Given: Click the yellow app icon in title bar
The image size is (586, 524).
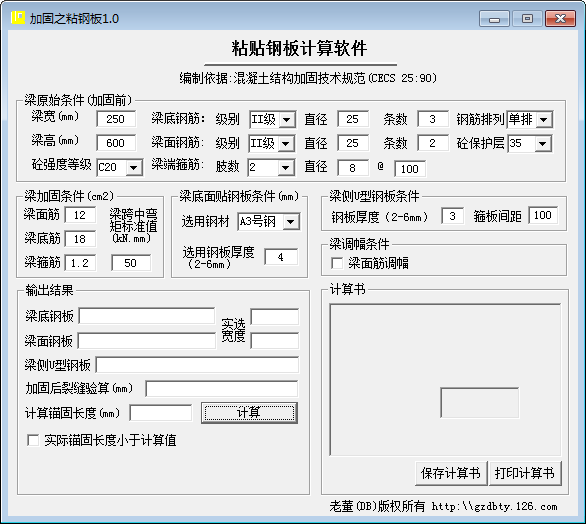Looking at the screenshot, I should coord(18,18).
